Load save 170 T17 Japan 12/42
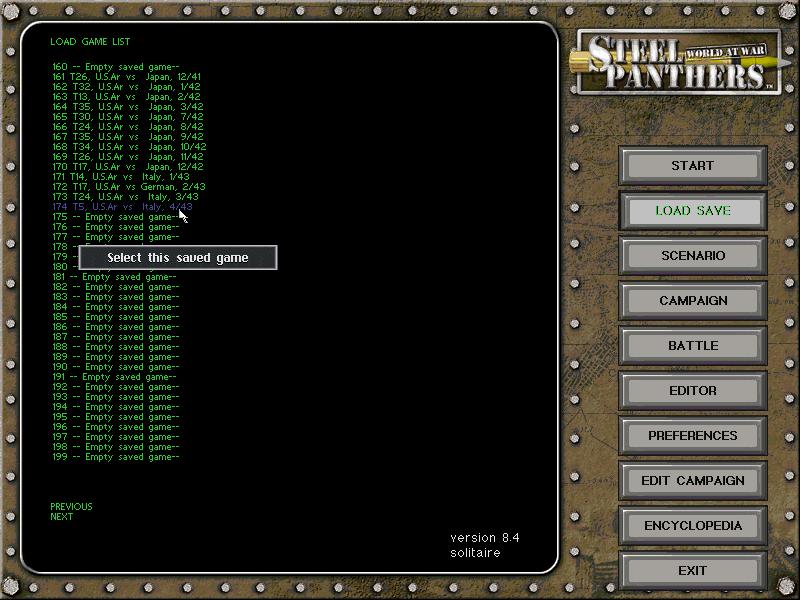The width and height of the screenshot is (800, 600). (128, 167)
